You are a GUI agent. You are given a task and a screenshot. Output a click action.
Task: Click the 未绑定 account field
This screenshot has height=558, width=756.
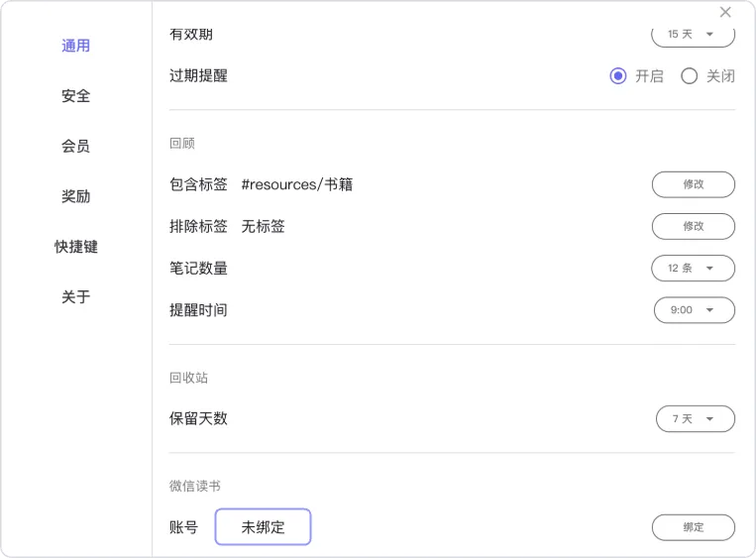coord(263,527)
